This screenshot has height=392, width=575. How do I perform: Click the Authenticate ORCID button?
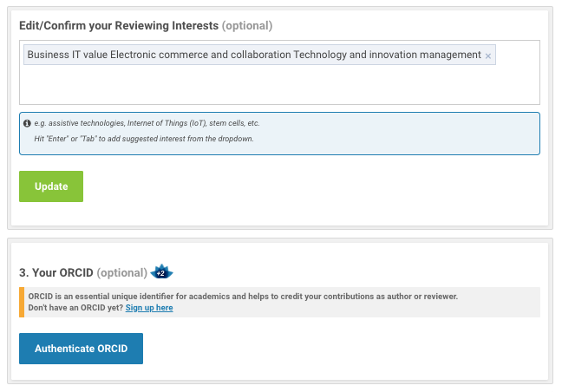(x=81, y=349)
